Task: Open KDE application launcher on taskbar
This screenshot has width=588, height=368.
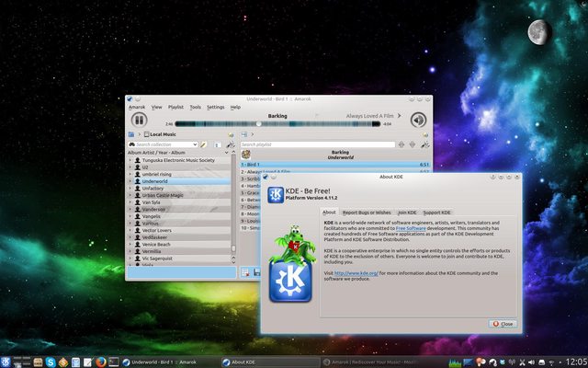Action: coord(6,362)
